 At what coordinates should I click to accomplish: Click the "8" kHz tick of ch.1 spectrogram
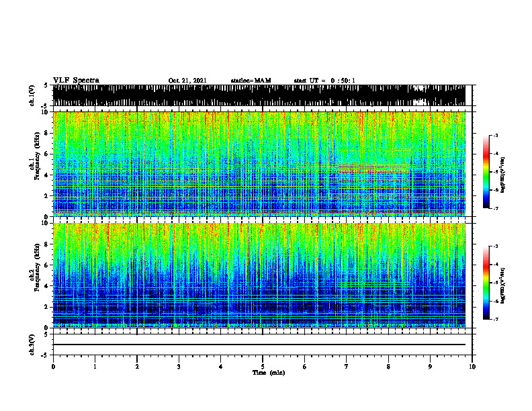46,133
